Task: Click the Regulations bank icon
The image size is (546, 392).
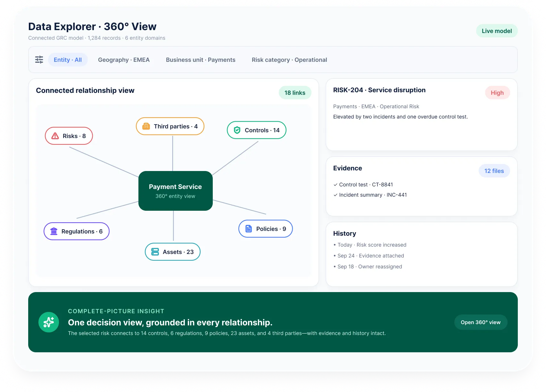Action: click(x=54, y=231)
